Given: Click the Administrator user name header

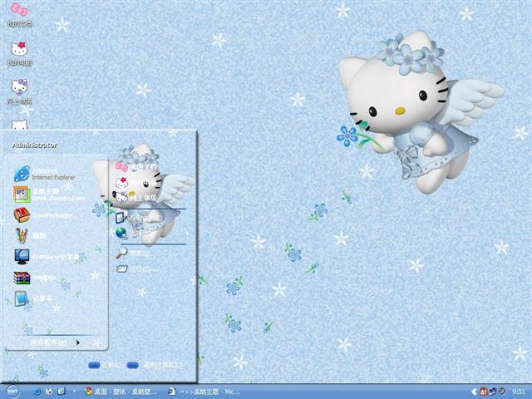Looking at the screenshot, I should tap(35, 145).
